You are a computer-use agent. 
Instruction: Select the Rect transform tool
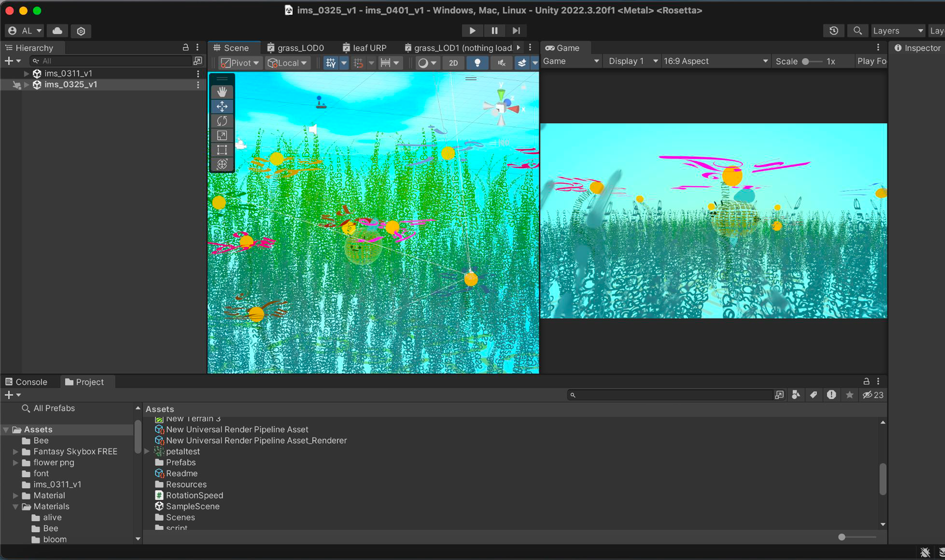[222, 150]
